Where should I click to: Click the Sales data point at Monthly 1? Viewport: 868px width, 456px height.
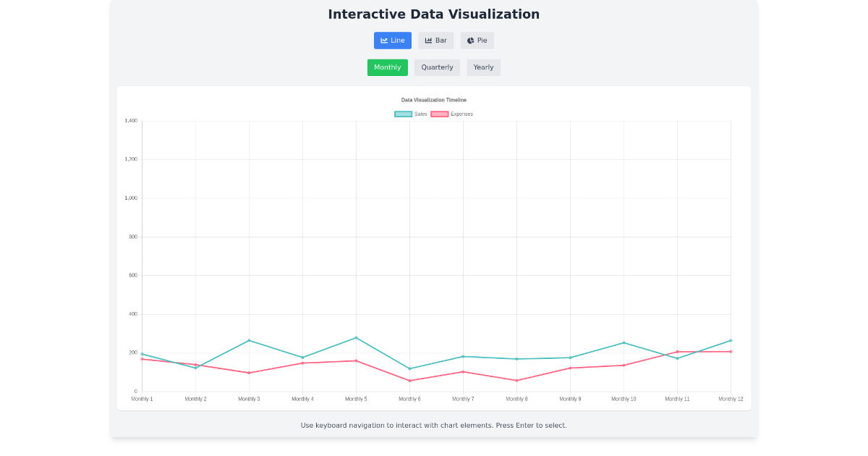(x=142, y=354)
